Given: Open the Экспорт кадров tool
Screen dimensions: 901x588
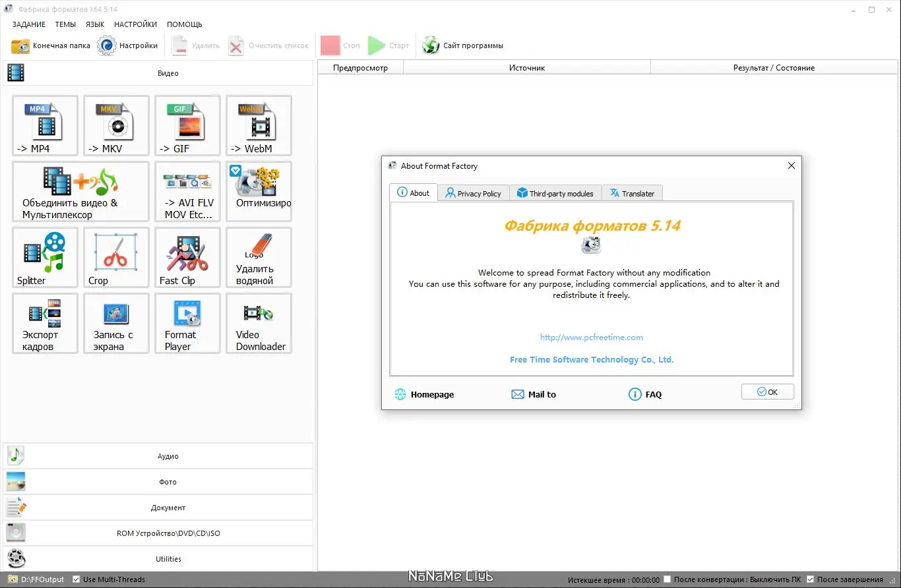Looking at the screenshot, I should (x=45, y=324).
